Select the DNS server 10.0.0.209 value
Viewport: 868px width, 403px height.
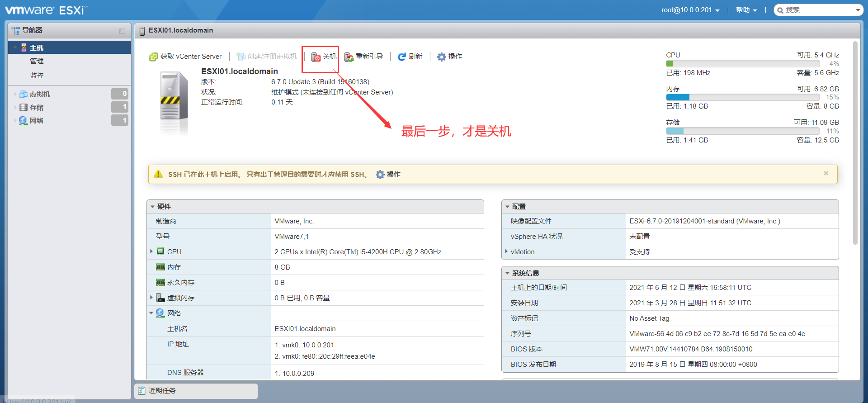coord(298,374)
